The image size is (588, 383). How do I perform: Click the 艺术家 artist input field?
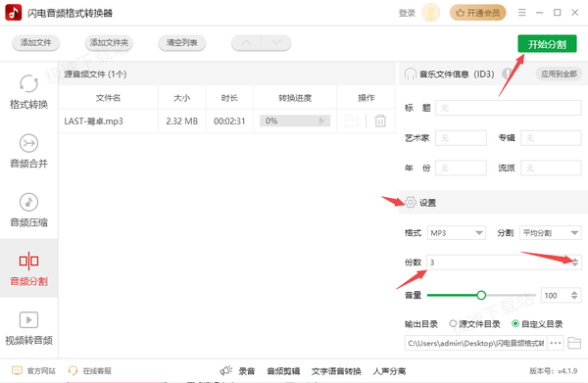point(461,138)
